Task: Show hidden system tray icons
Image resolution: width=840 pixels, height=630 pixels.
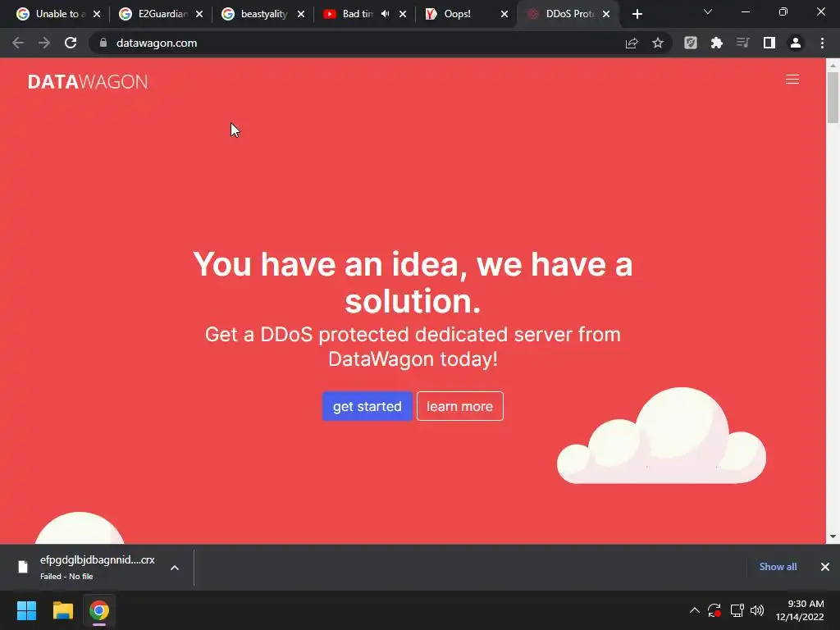Action: [x=694, y=610]
